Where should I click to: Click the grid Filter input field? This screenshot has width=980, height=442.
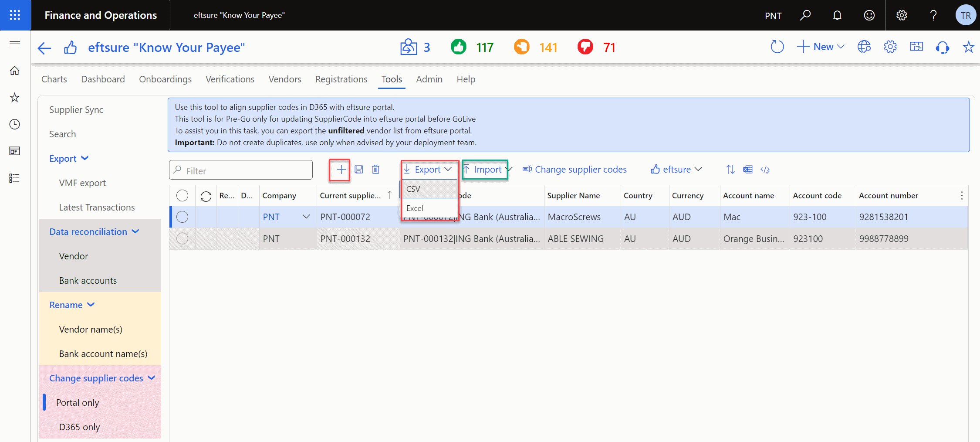(x=241, y=170)
